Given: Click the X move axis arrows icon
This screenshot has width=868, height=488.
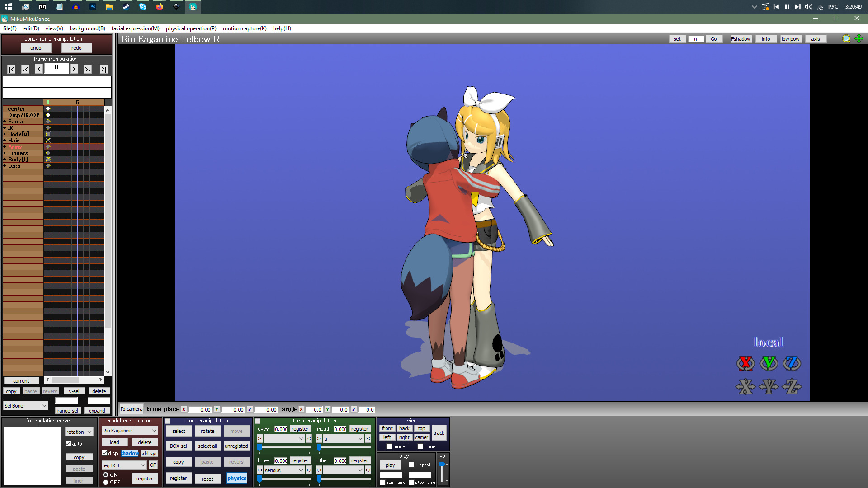Looking at the screenshot, I should pyautogui.click(x=745, y=386).
